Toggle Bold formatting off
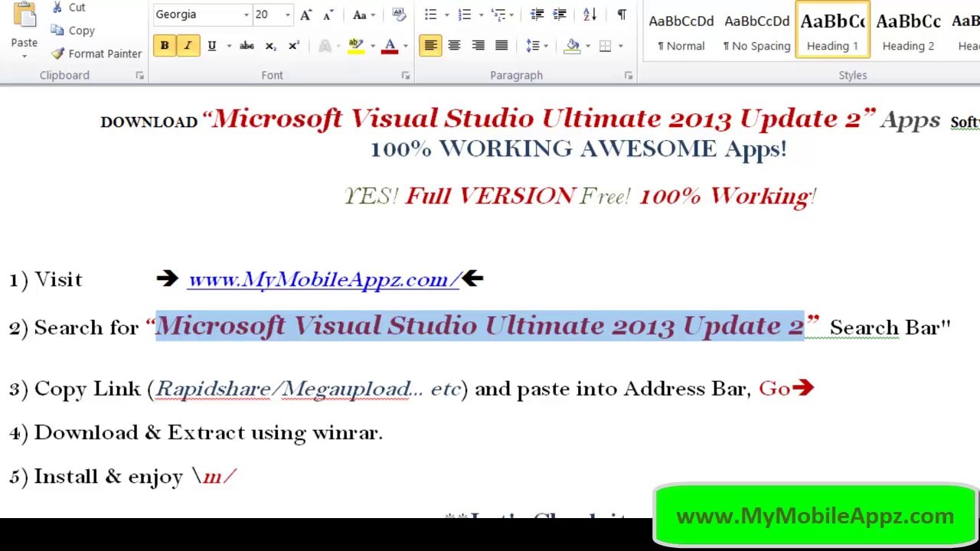980x551 pixels. pos(164,46)
